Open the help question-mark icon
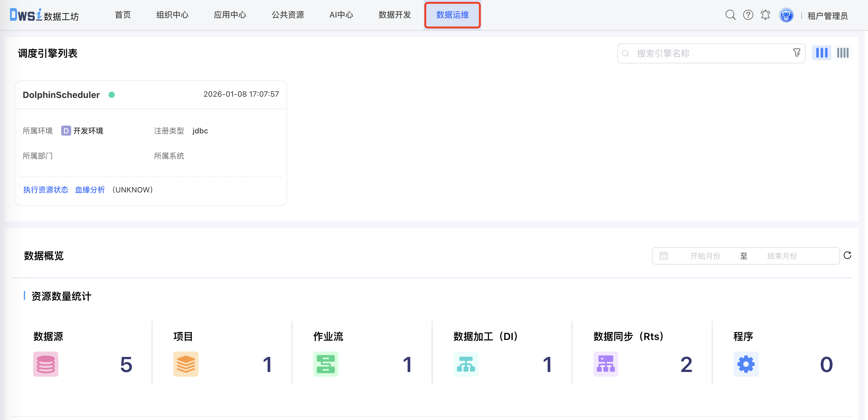 point(748,15)
